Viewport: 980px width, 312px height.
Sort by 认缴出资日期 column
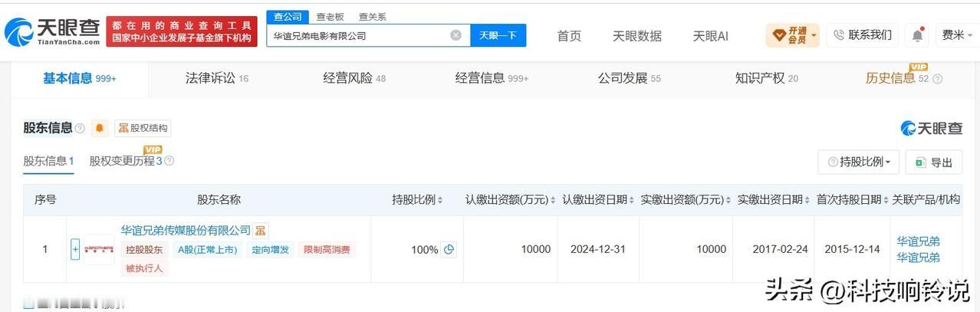[633, 200]
